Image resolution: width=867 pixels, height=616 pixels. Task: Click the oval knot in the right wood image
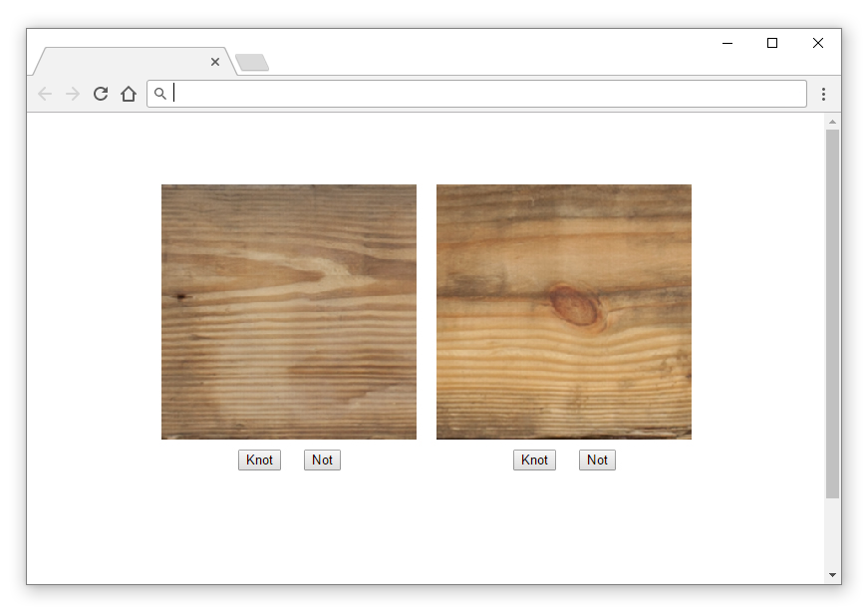pos(575,306)
